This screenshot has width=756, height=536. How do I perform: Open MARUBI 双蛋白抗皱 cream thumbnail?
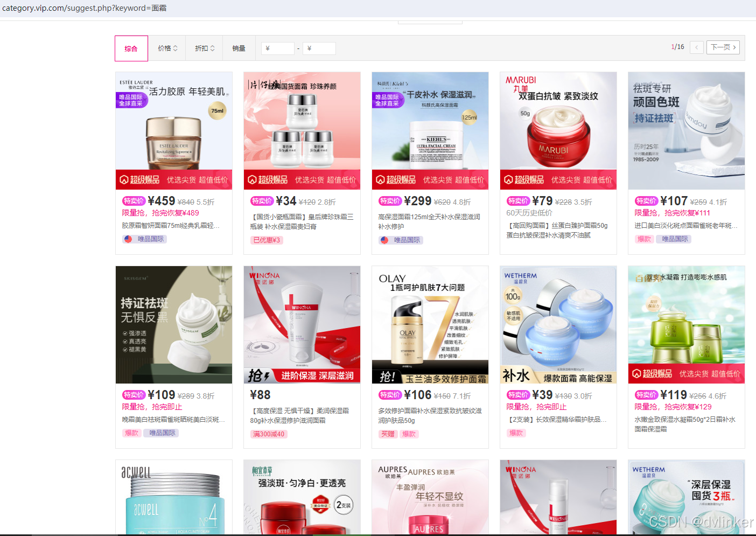tap(558, 131)
